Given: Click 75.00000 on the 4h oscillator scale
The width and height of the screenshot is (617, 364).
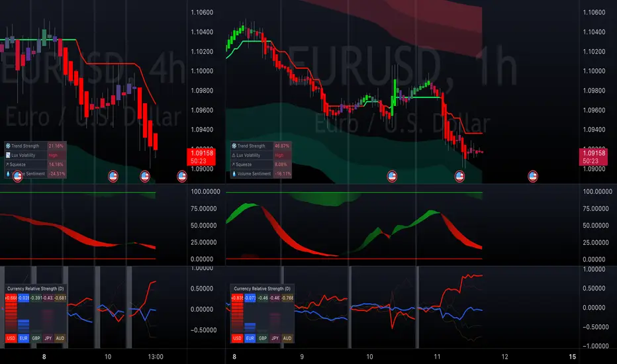Looking at the screenshot, I should click(x=203, y=208).
